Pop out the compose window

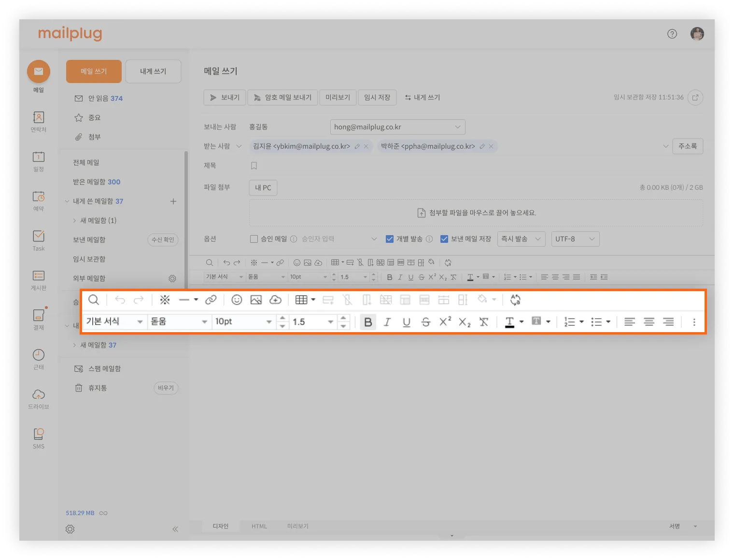click(695, 98)
